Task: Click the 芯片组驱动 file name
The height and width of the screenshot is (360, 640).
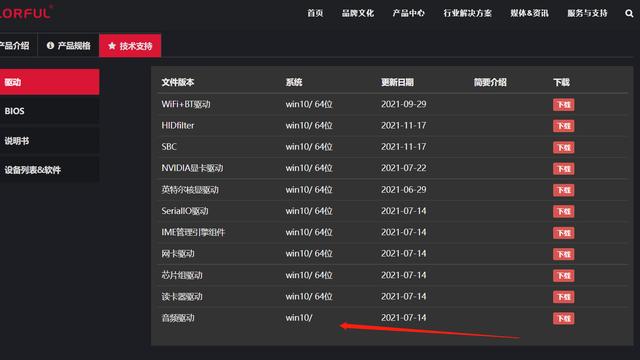Action: [182, 275]
